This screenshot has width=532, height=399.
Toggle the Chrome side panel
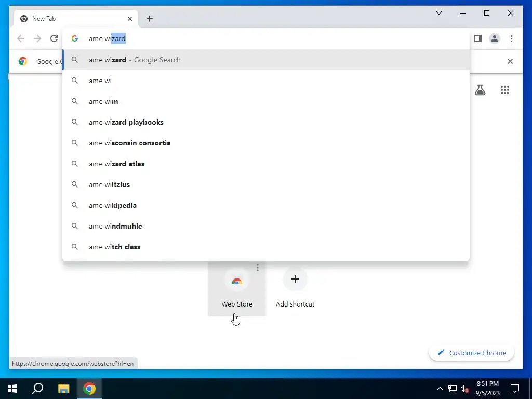pyautogui.click(x=478, y=38)
